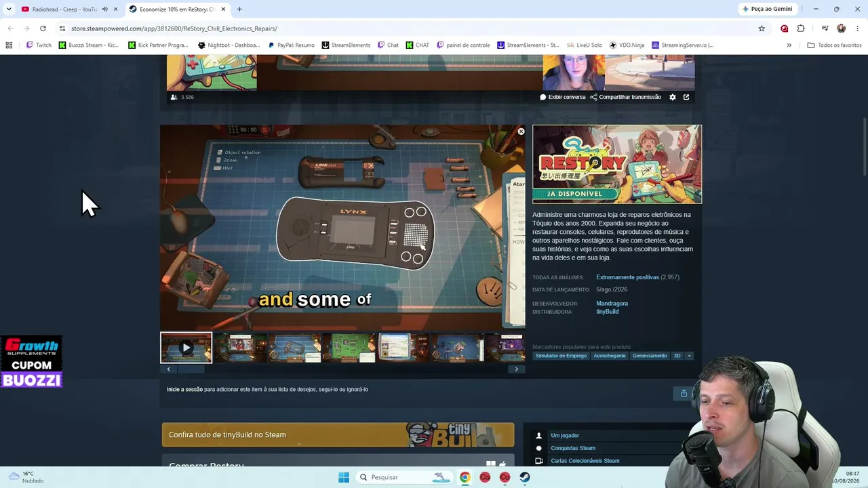Image resolution: width=868 pixels, height=488 pixels.
Task: Click the Exibir conversa chat button
Action: click(562, 97)
